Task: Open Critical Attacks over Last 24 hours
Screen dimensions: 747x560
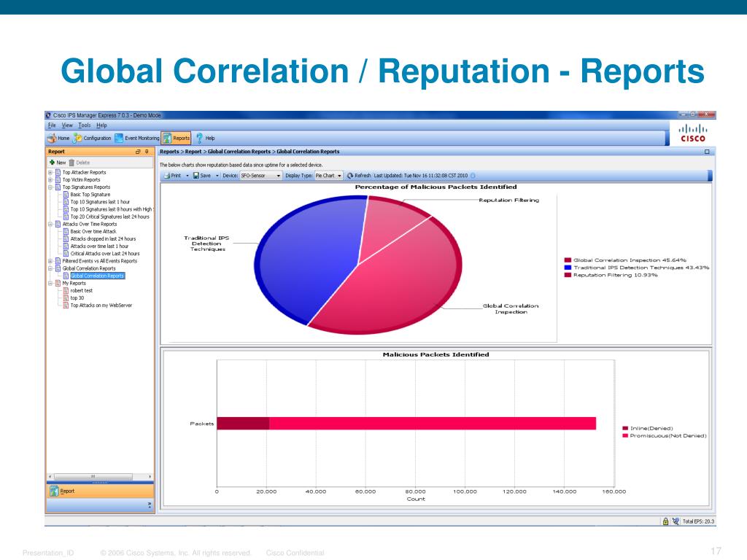Action: click(105, 253)
